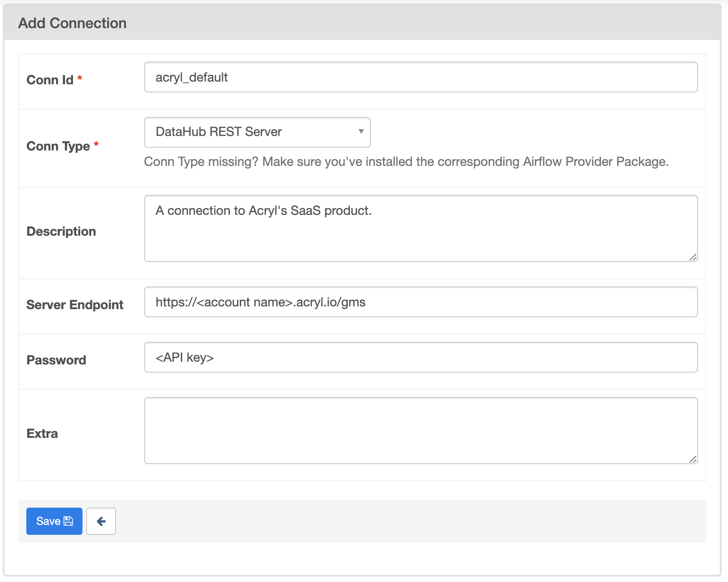Click the Conn Type missing help text
This screenshot has height=582, width=728.
click(406, 162)
